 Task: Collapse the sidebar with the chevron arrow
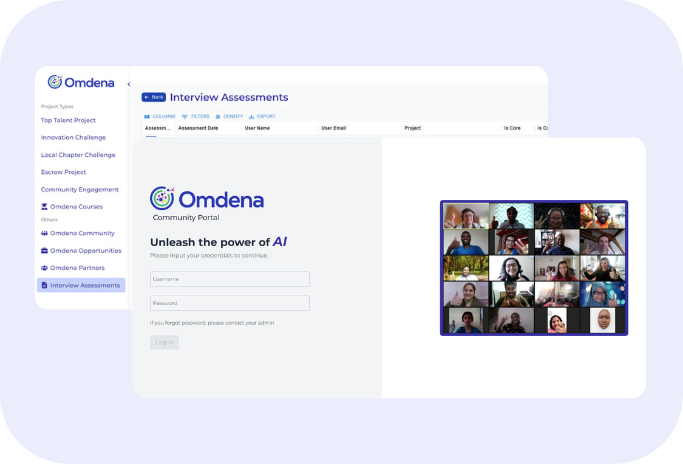128,84
